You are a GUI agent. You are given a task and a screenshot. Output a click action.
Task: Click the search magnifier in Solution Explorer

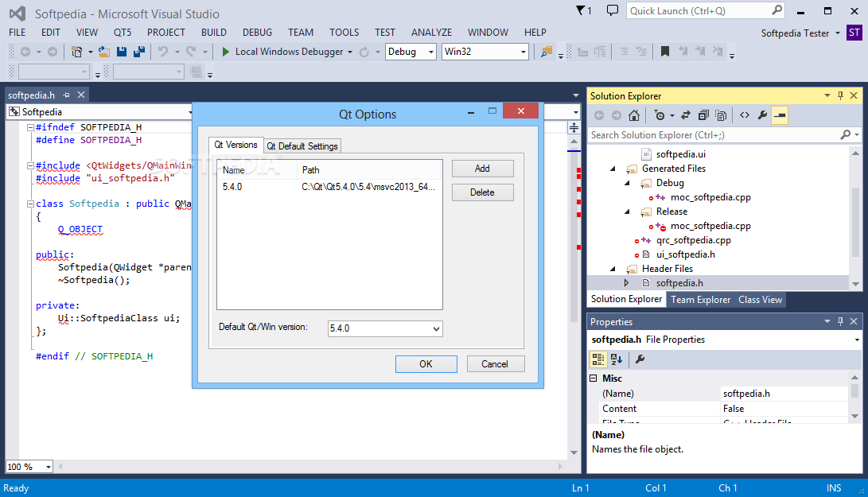click(x=845, y=134)
